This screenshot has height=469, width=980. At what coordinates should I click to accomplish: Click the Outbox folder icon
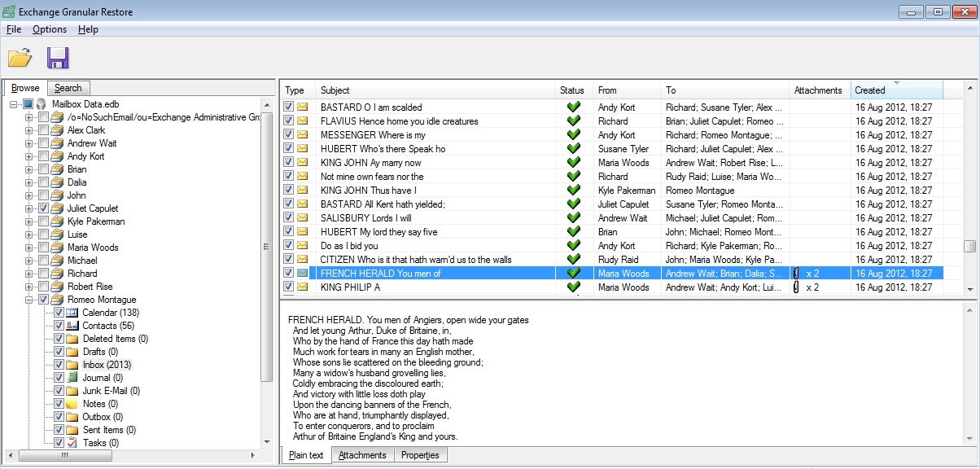[x=72, y=417]
